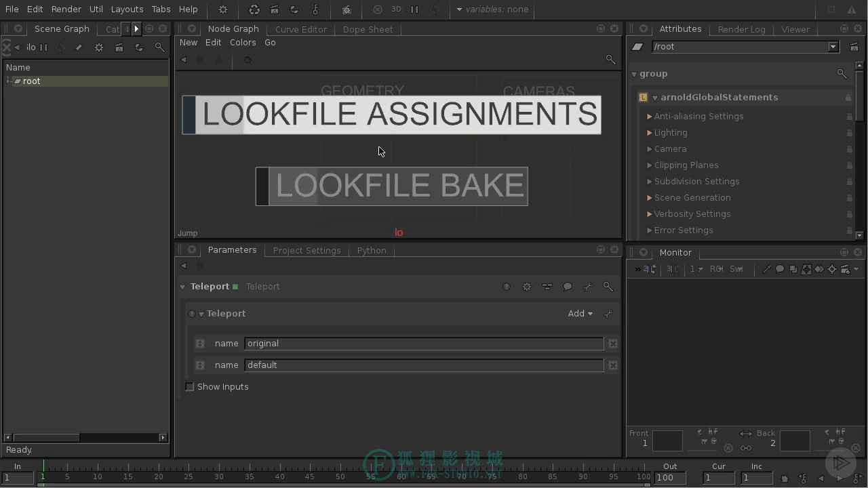The height and width of the screenshot is (488, 868).
Task: Click the Teleport node header wrench icon
Action: [588, 287]
